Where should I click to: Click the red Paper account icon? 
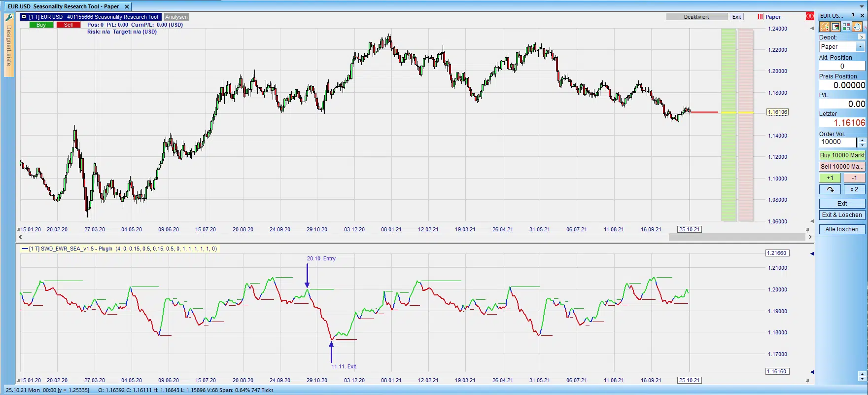tap(760, 17)
